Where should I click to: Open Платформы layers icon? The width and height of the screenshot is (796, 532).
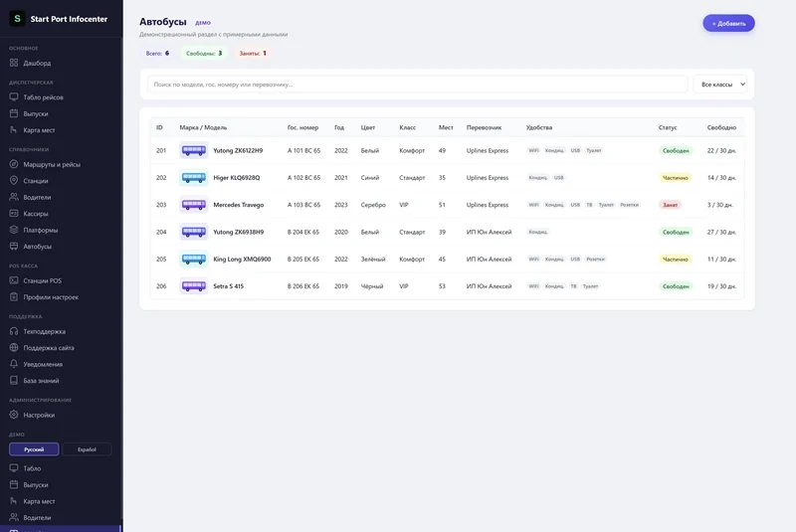pyautogui.click(x=14, y=230)
